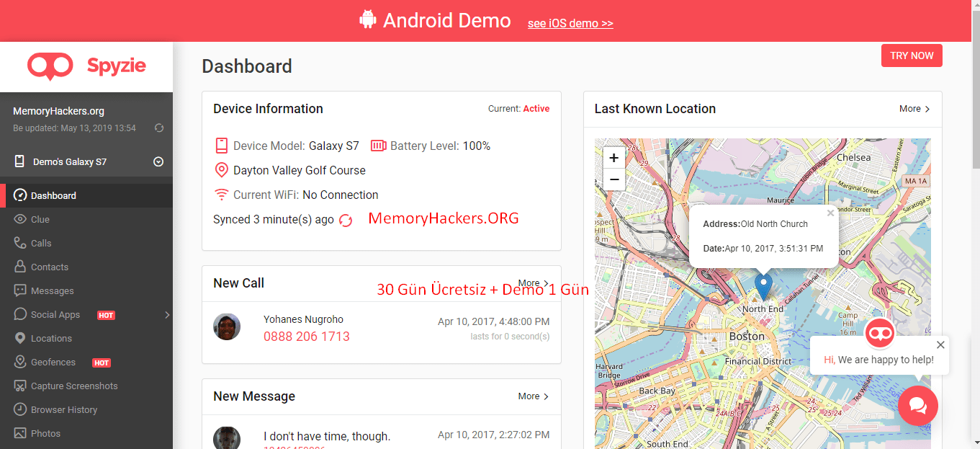Viewport: 980px width, 449px height.
Task: Click the sync refresh icon after Synced text
Action: (x=346, y=221)
